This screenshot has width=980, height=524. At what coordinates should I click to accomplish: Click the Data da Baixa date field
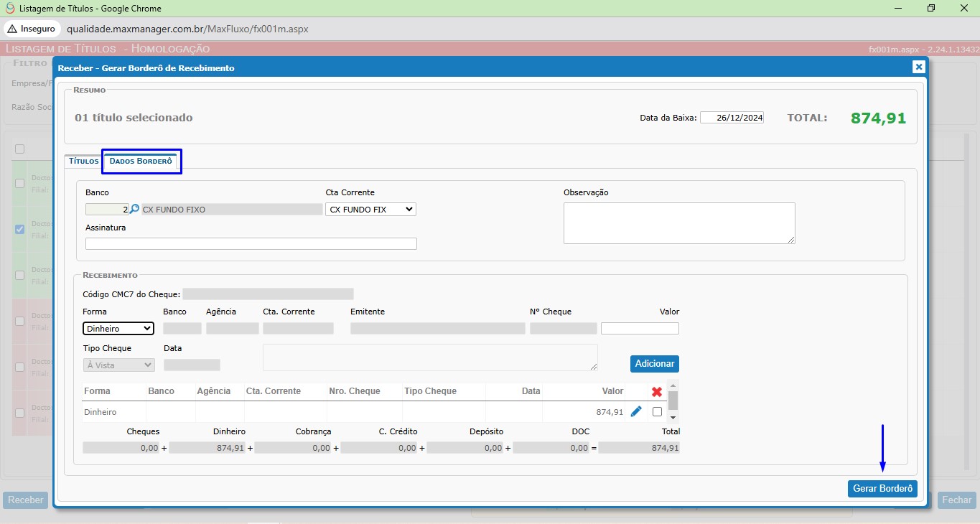(732, 118)
